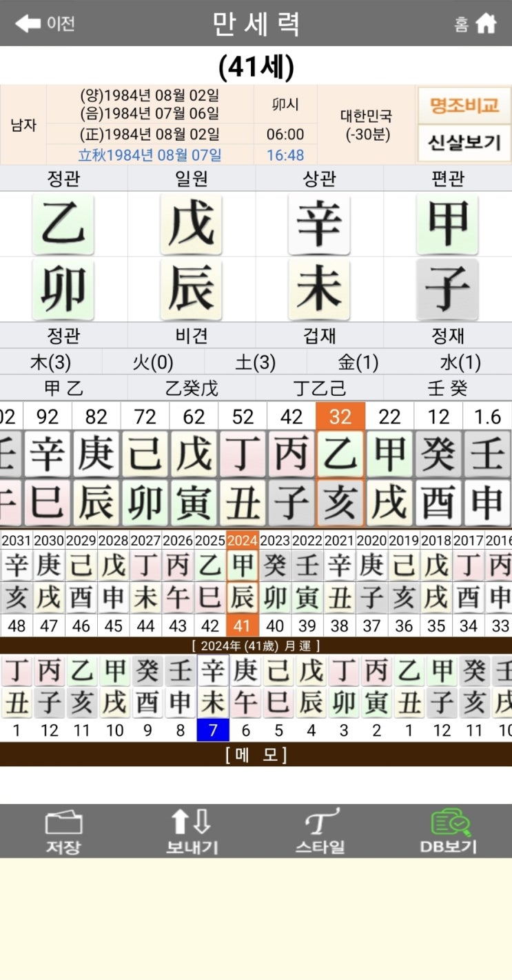Select the 82 대운 number
Viewport: 512px width, 980px height.
point(96,416)
